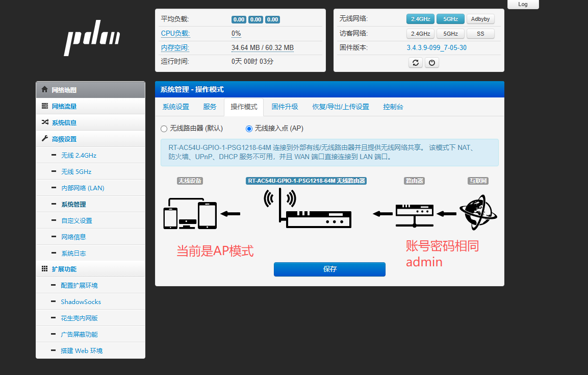588x375 pixels.
Task: Toggle the wireless network 5GHz button
Action: (x=450, y=19)
